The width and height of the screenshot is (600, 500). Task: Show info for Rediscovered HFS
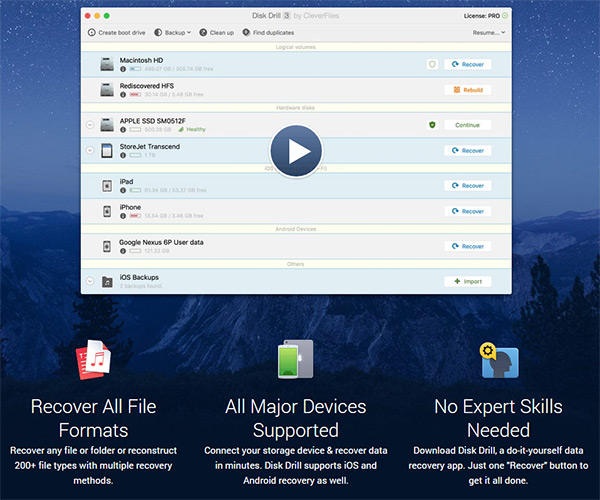[123, 95]
